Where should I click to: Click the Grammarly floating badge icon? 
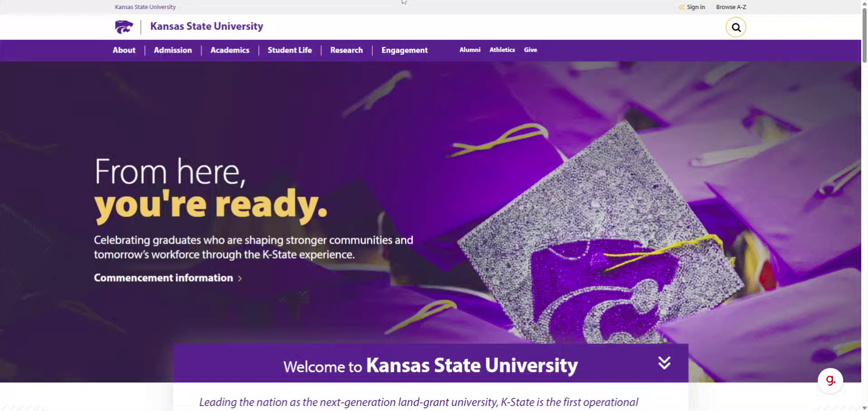[x=830, y=381]
